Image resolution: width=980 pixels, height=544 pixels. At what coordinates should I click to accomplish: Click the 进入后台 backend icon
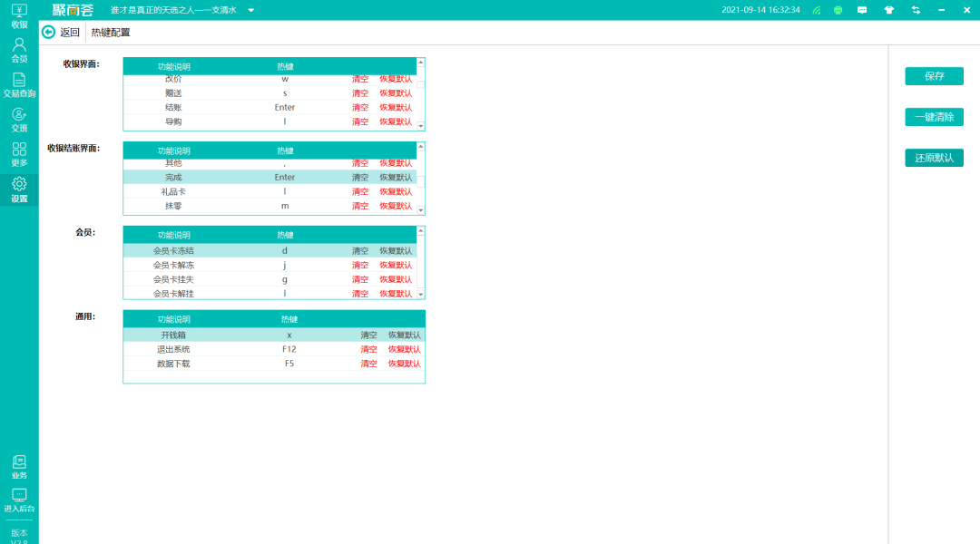[x=19, y=495]
